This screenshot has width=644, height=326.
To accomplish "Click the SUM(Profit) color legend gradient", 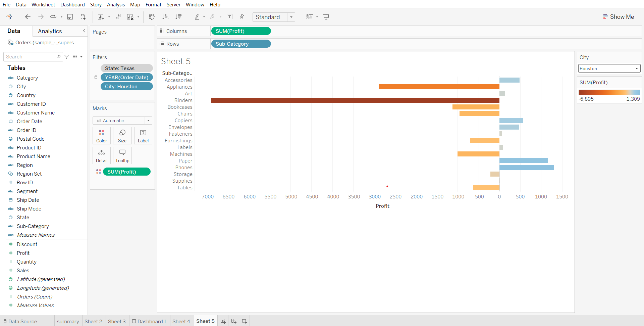I will point(609,92).
